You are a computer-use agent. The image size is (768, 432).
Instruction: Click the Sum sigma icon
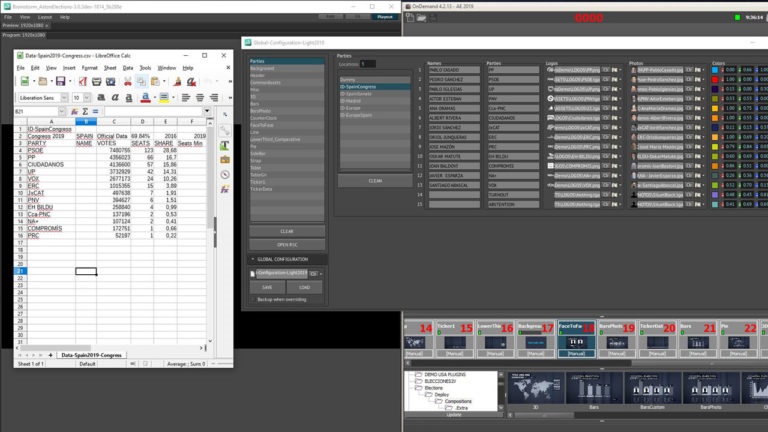[x=85, y=112]
